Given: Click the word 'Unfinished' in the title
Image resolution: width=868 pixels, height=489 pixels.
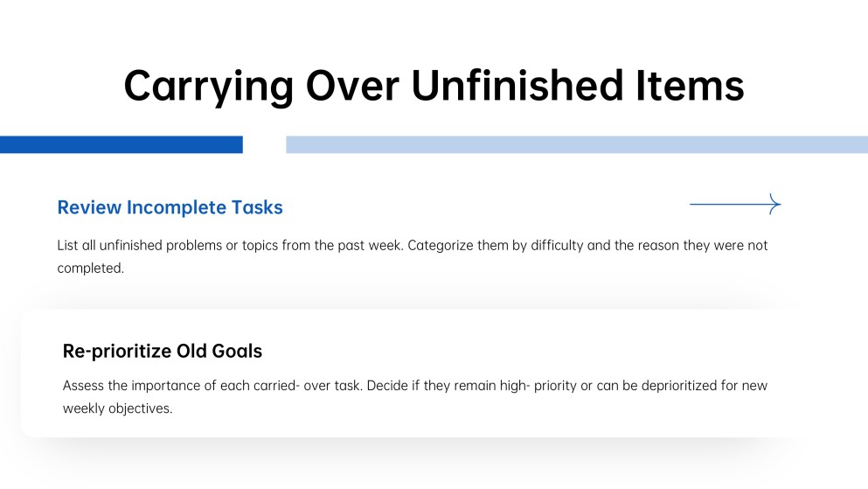Looking at the screenshot, I should pyautogui.click(x=517, y=85).
